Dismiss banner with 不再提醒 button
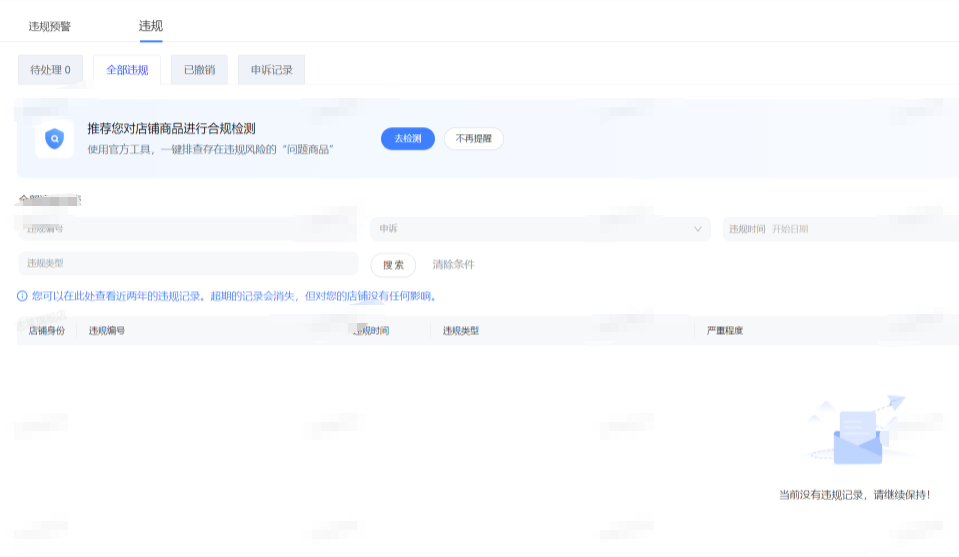This screenshot has width=959, height=557. point(473,139)
